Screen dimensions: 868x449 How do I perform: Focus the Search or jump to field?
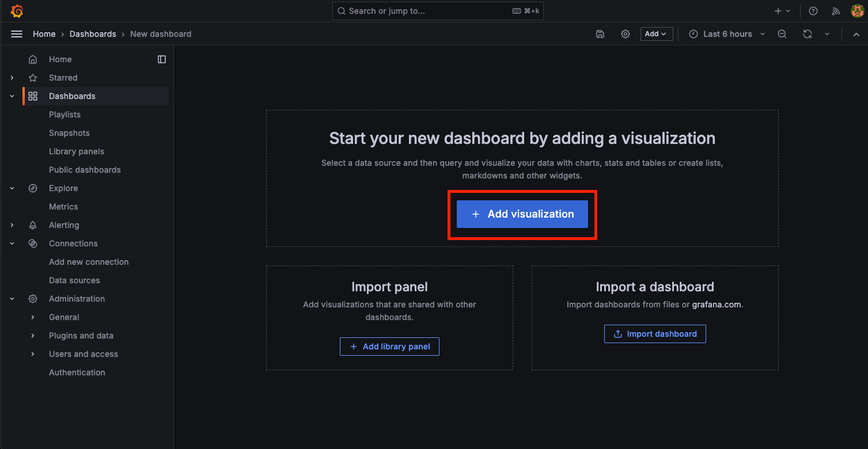coord(438,11)
